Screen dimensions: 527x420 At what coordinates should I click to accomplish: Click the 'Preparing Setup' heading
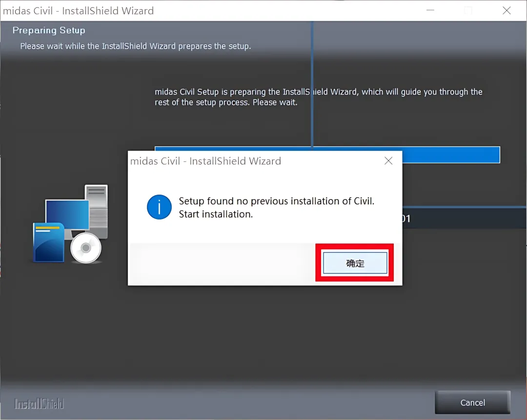click(49, 30)
